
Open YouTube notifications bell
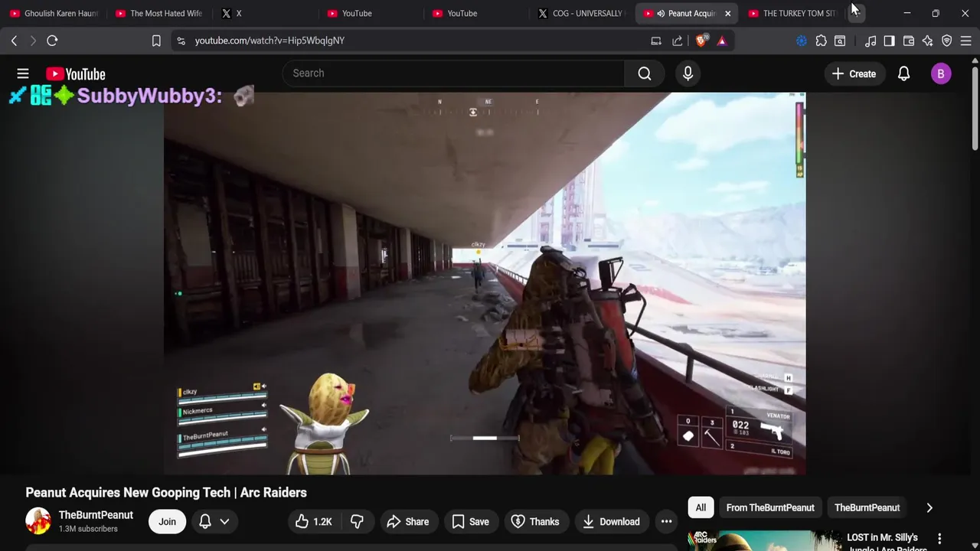click(903, 73)
